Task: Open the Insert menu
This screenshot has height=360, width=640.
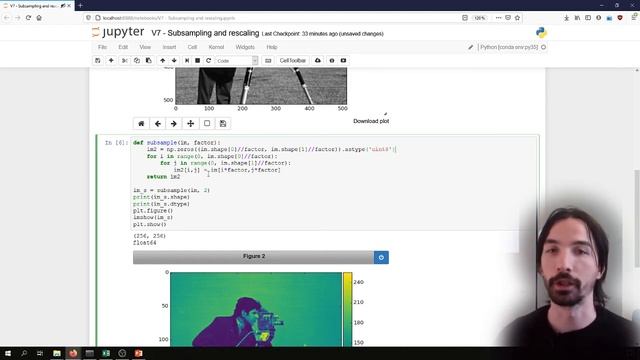Action: [169, 47]
